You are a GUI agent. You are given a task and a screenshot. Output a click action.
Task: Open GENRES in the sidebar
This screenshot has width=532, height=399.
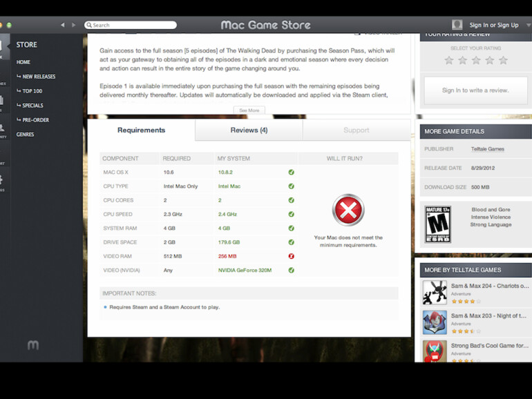point(25,135)
